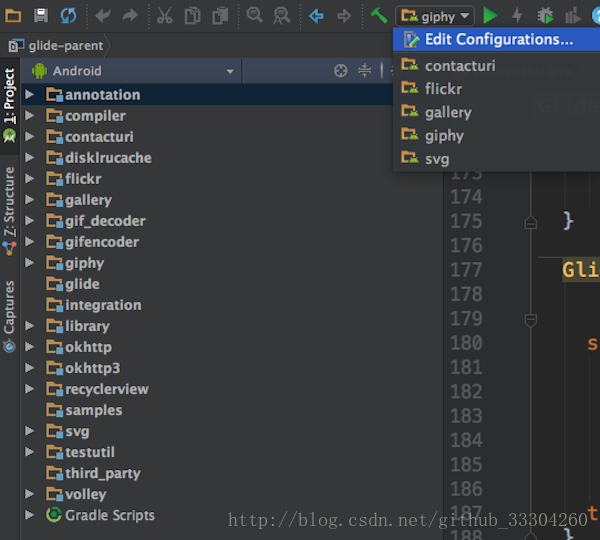Expand the gif_decoder module

(29, 221)
